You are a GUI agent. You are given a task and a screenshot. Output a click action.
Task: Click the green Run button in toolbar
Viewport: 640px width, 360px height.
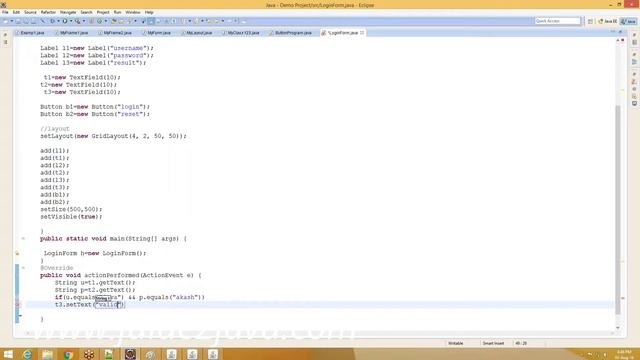click(65, 21)
